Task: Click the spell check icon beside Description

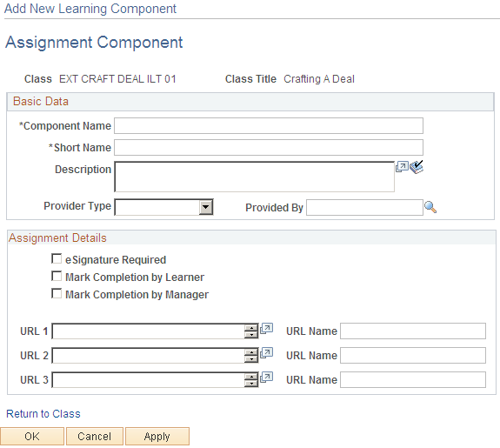Action: pyautogui.click(x=417, y=167)
